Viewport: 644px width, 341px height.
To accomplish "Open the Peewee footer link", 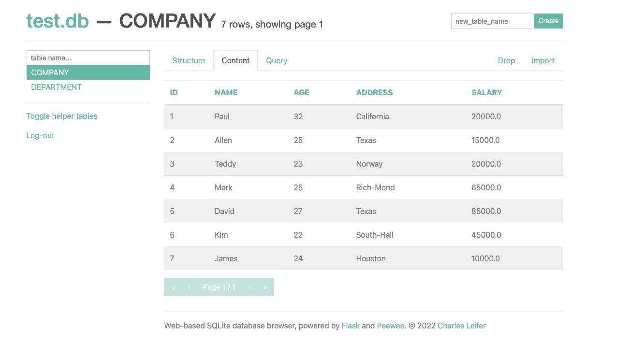I will [x=390, y=326].
